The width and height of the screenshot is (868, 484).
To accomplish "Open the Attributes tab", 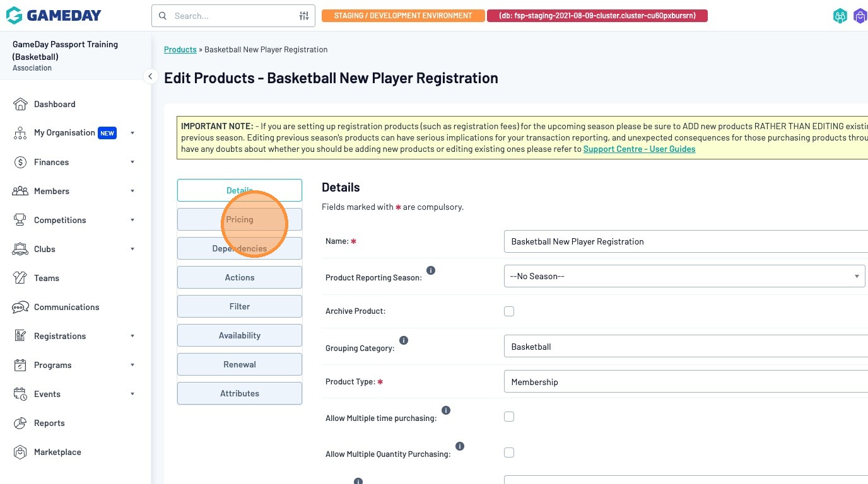I will (240, 393).
